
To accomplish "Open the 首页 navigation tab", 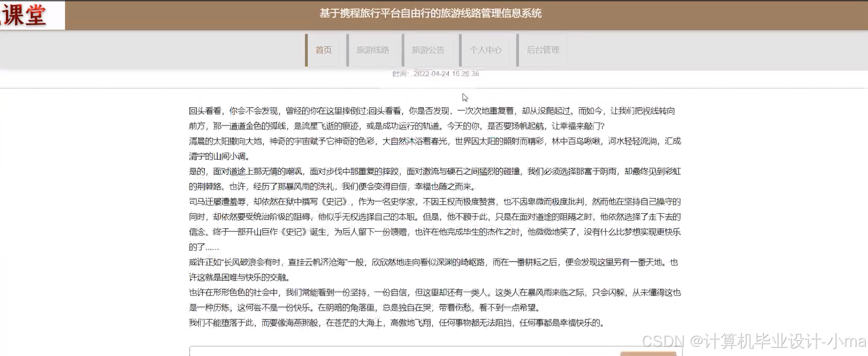I will click(323, 50).
